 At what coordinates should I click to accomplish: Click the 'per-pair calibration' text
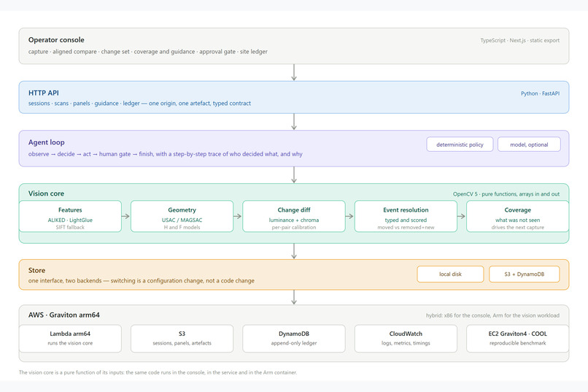click(294, 227)
